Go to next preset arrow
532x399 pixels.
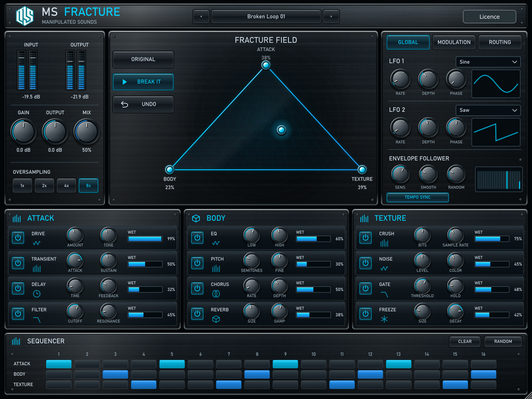(x=331, y=17)
